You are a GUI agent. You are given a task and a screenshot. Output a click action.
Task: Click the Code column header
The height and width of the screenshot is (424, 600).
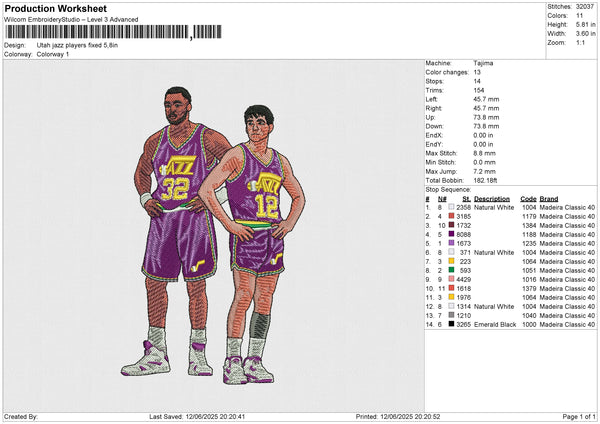pyautogui.click(x=528, y=199)
